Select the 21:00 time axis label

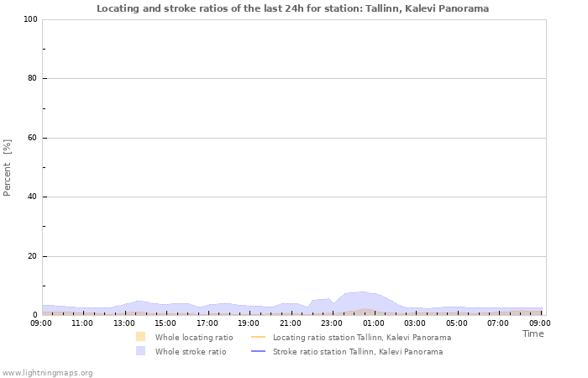coord(291,323)
